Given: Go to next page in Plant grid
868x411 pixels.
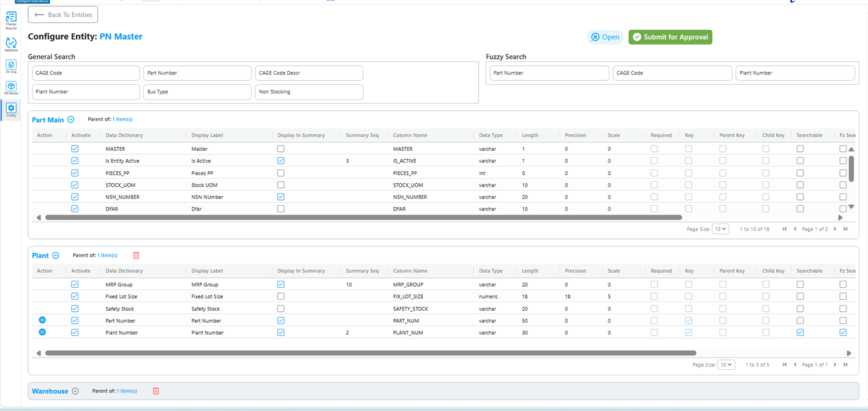Looking at the screenshot, I should (835, 365).
